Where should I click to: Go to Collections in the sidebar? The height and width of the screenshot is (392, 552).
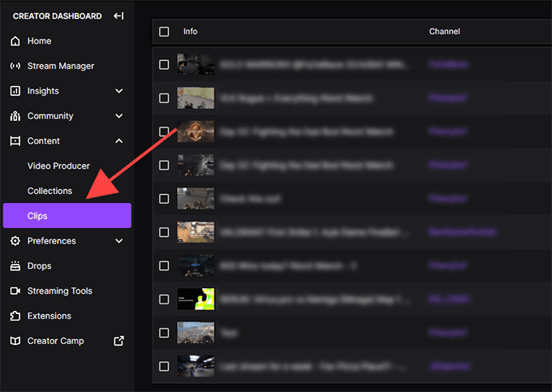(x=50, y=191)
